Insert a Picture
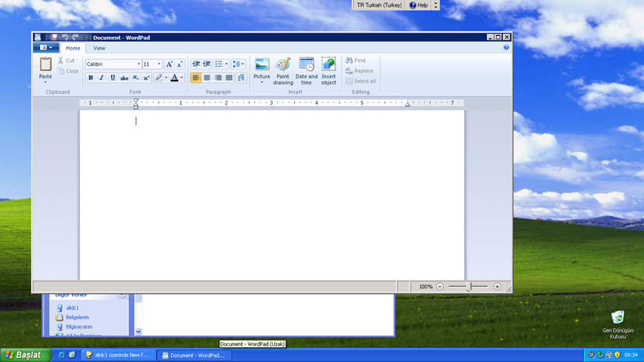The image size is (644, 362). (262, 67)
